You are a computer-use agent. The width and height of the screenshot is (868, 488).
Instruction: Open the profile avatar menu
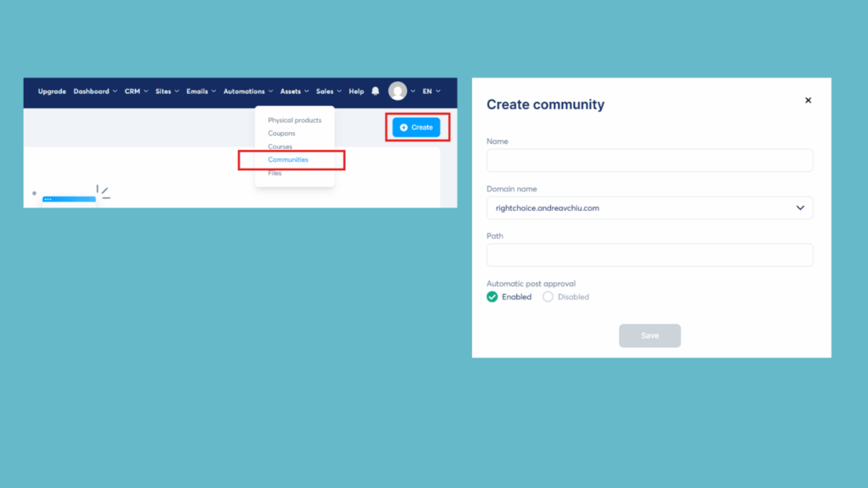pyautogui.click(x=398, y=91)
